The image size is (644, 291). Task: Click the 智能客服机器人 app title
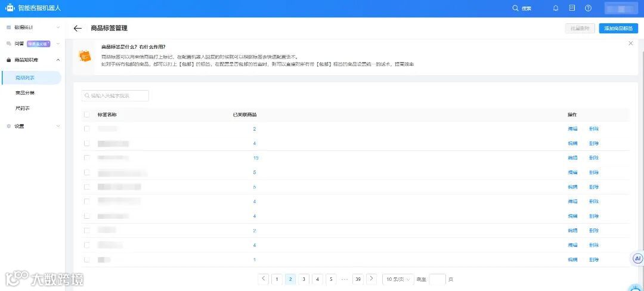tap(39, 8)
